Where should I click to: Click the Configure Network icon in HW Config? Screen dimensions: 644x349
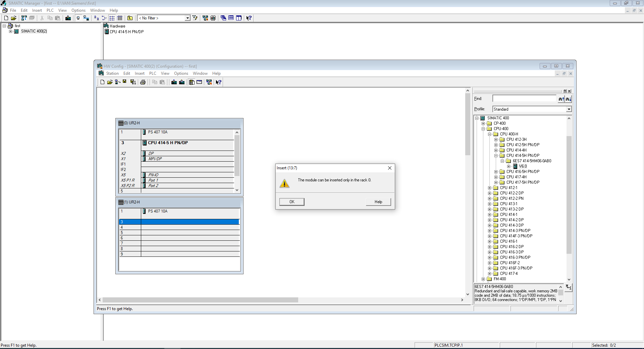tap(209, 82)
